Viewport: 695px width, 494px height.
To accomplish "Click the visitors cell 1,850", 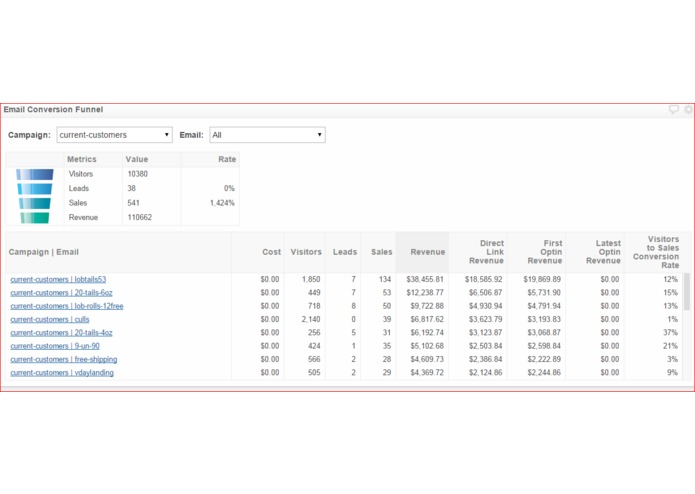I will tap(311, 280).
